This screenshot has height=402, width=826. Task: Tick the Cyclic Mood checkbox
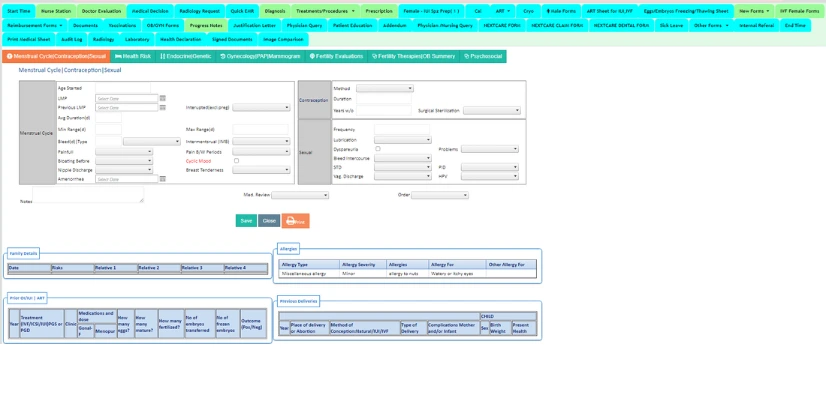tap(236, 160)
